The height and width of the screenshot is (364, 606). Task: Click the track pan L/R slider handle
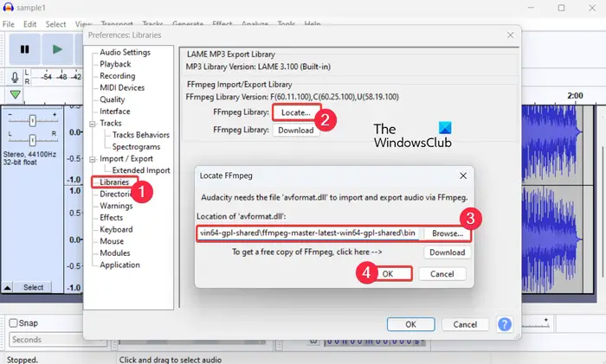point(33,140)
